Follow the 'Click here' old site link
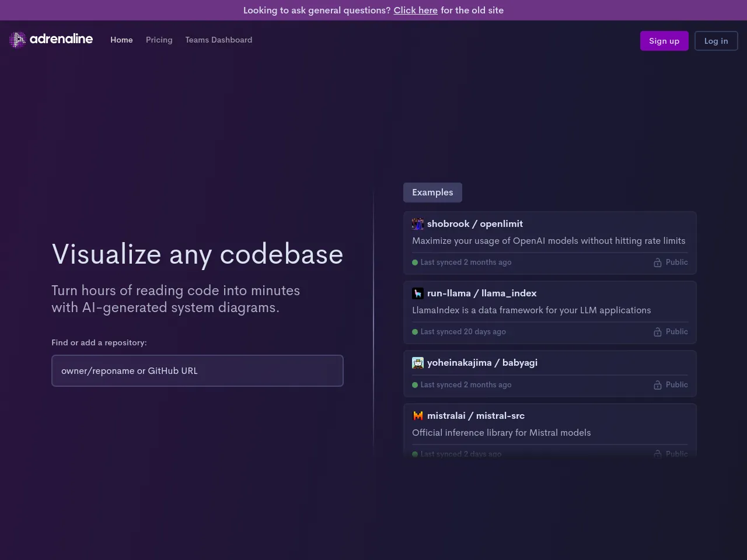The image size is (747, 560). 416,10
